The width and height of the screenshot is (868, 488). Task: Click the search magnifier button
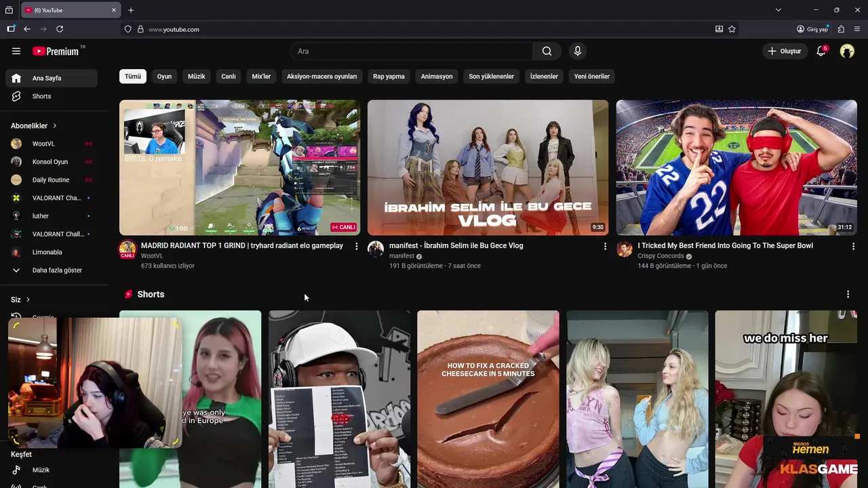click(x=547, y=51)
